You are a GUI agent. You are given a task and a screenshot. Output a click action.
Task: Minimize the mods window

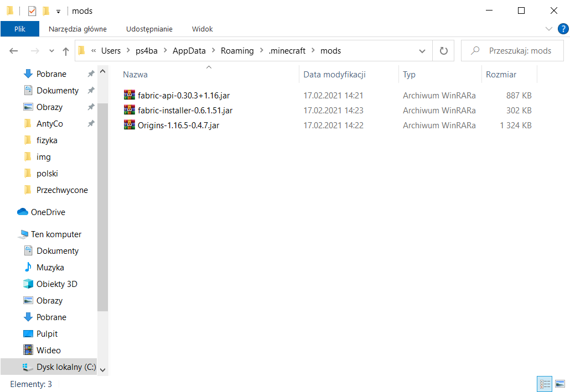(x=489, y=11)
